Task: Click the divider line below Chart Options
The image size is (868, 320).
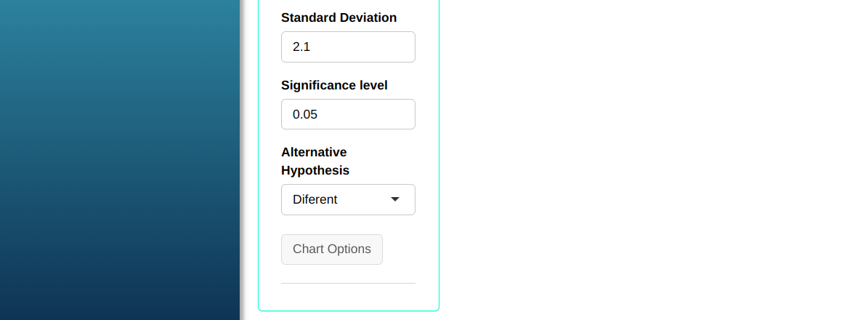Action: click(x=348, y=283)
